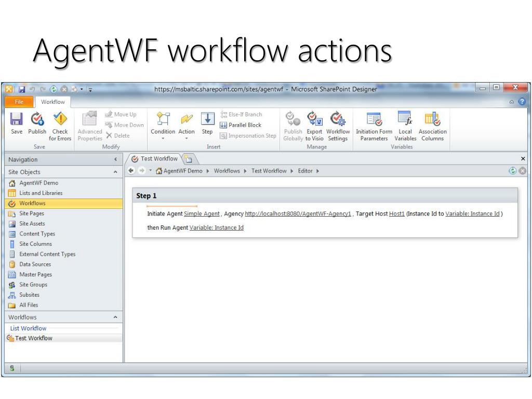Screen dimensions: 532x399
Task: Click Variable: Instance Id in Initiate Agent
Action: tap(472, 214)
